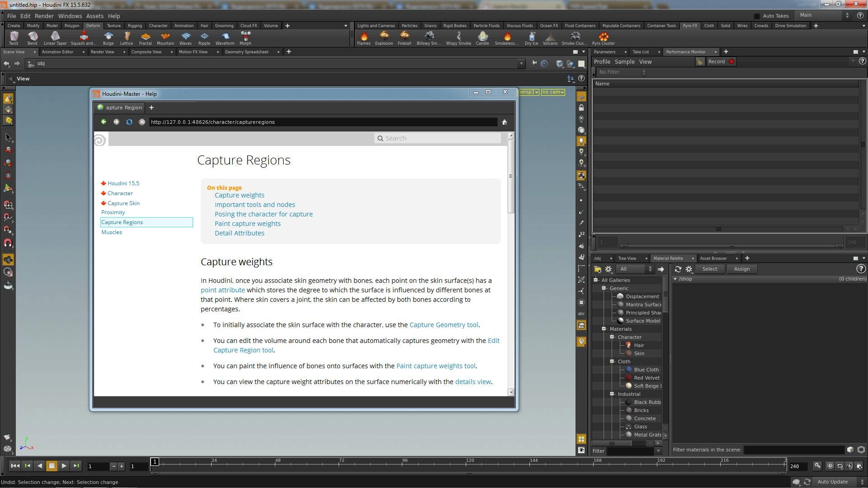
Task: Select the Waves shelf tool
Action: click(x=185, y=38)
